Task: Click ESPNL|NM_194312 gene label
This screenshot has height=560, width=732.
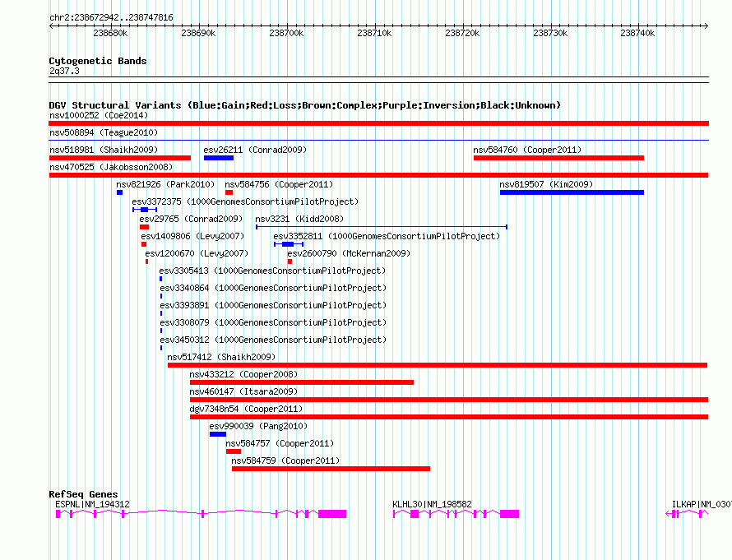Action: pos(92,504)
